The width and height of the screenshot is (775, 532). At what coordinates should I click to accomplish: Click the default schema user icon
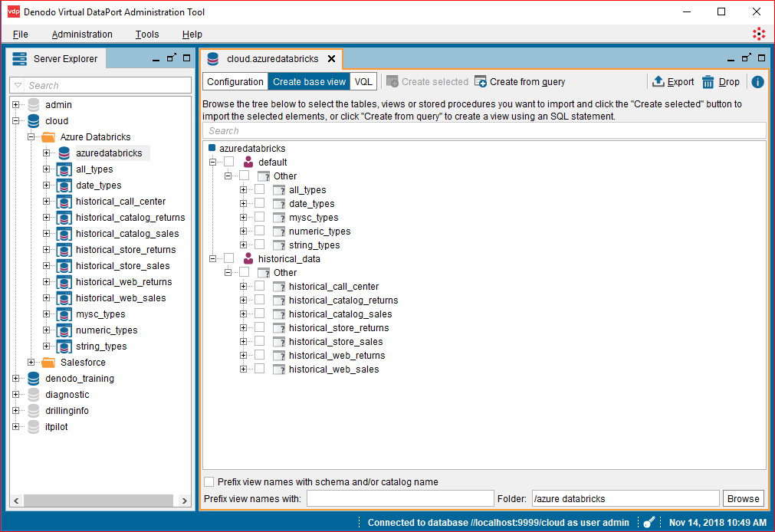click(x=248, y=163)
